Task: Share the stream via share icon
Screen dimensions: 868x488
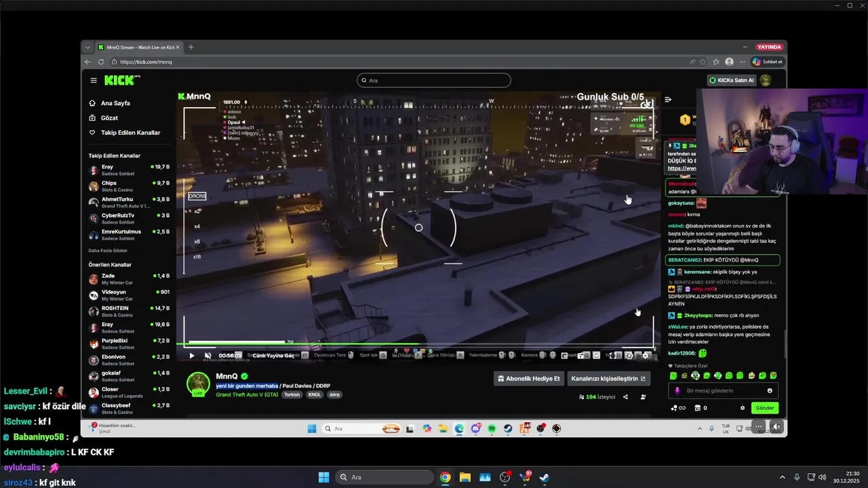Action: [625, 397]
